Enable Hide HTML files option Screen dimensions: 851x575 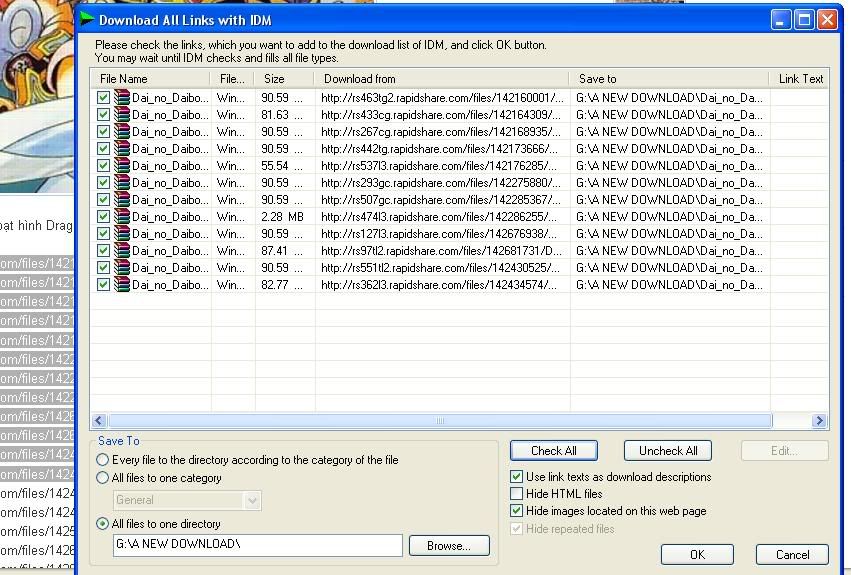pos(517,494)
